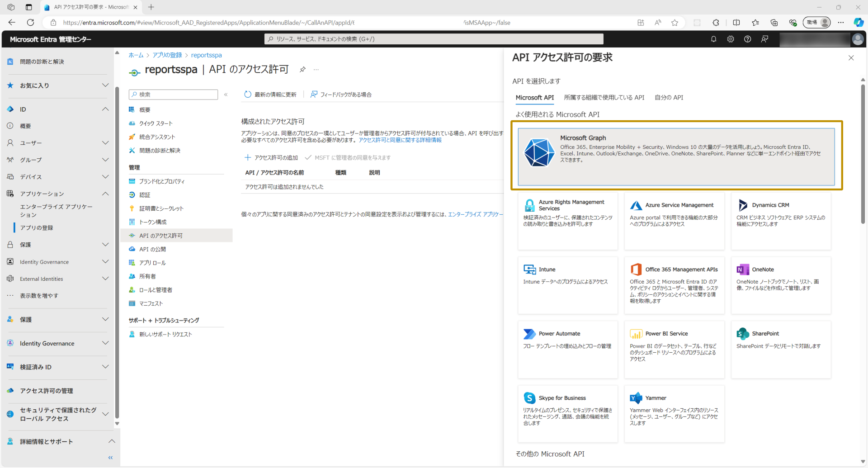Choose Azure Rights Management Services tile
868x468 pixels.
(x=568, y=221)
